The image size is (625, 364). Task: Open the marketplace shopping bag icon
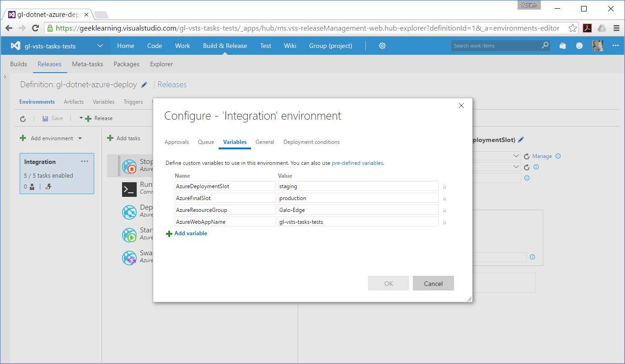point(562,46)
